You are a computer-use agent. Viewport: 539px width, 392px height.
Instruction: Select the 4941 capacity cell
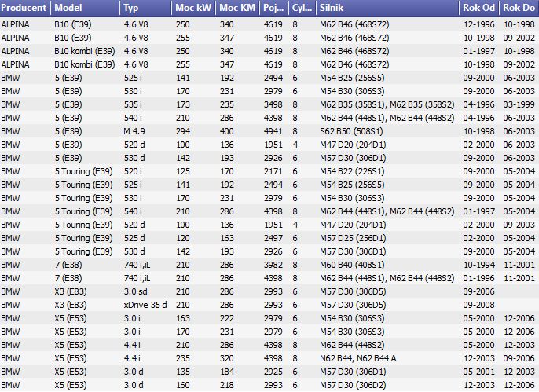[x=273, y=131]
